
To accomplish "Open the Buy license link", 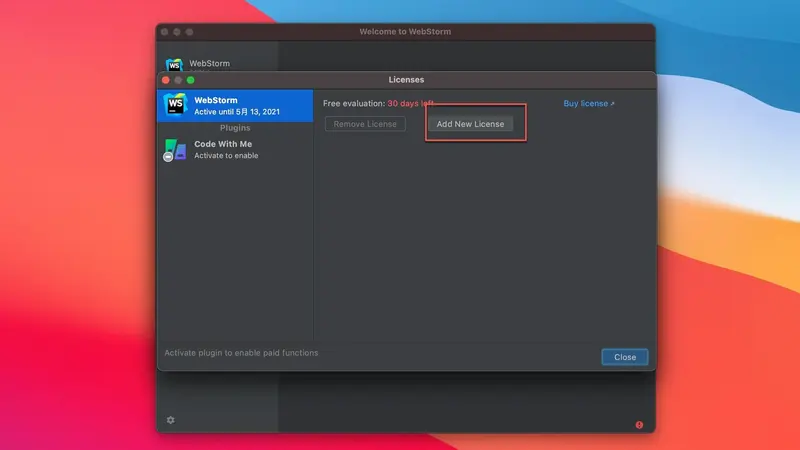I will click(x=589, y=104).
